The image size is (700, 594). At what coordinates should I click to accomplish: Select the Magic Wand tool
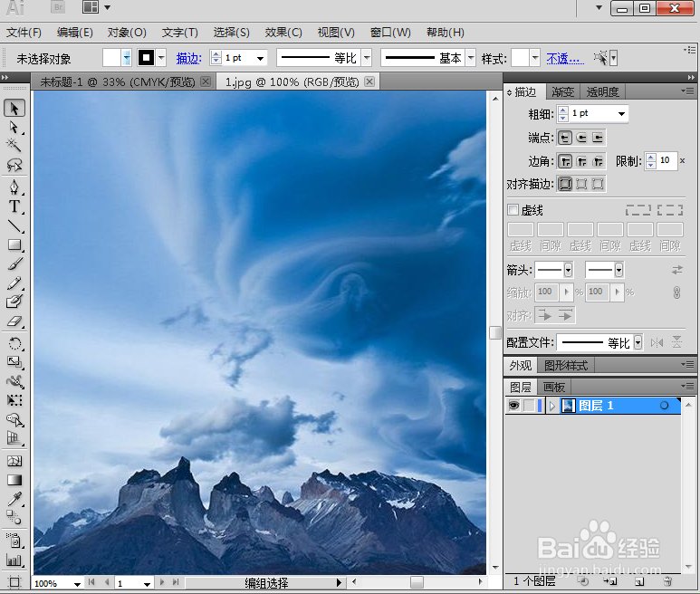[14, 145]
